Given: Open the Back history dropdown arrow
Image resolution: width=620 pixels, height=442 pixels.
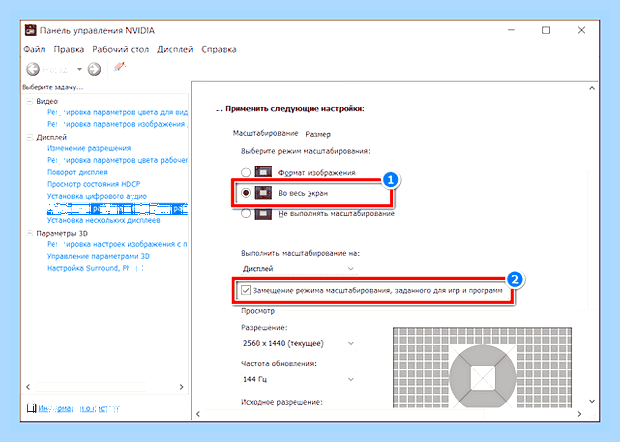Looking at the screenshot, I should pyautogui.click(x=79, y=70).
